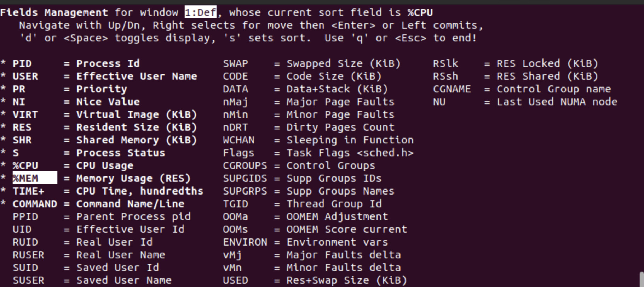
Task: Select the SWAP Swapped Size field
Action: click(235, 63)
